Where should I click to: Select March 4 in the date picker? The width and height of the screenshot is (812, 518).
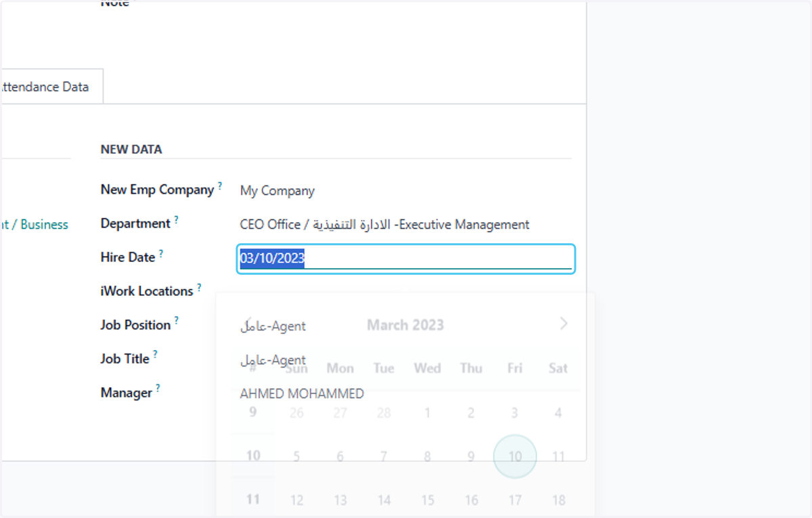[x=558, y=412]
